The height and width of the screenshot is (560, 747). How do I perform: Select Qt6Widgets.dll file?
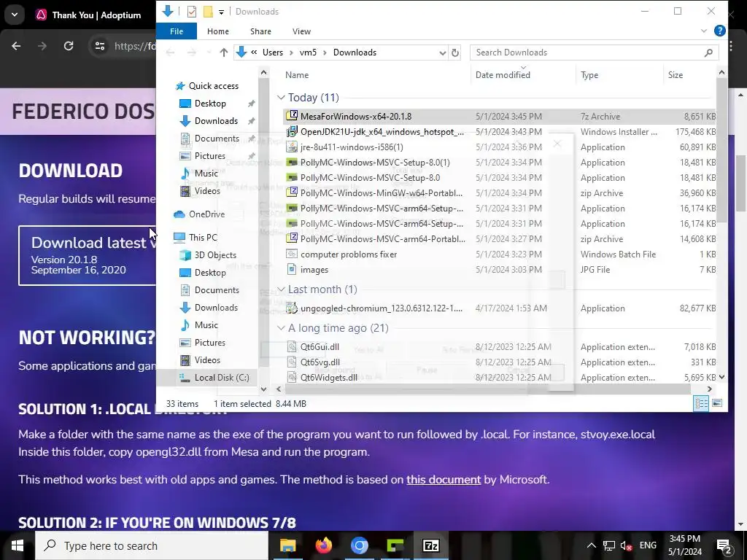(329, 377)
